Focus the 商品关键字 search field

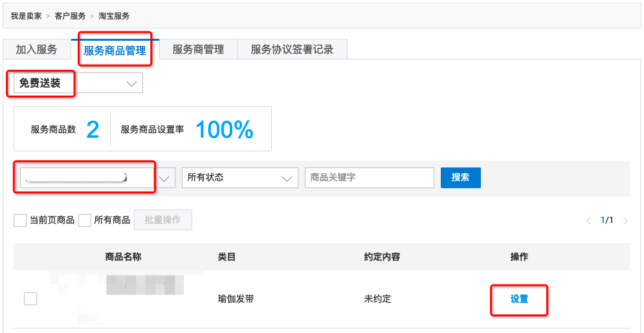(369, 178)
